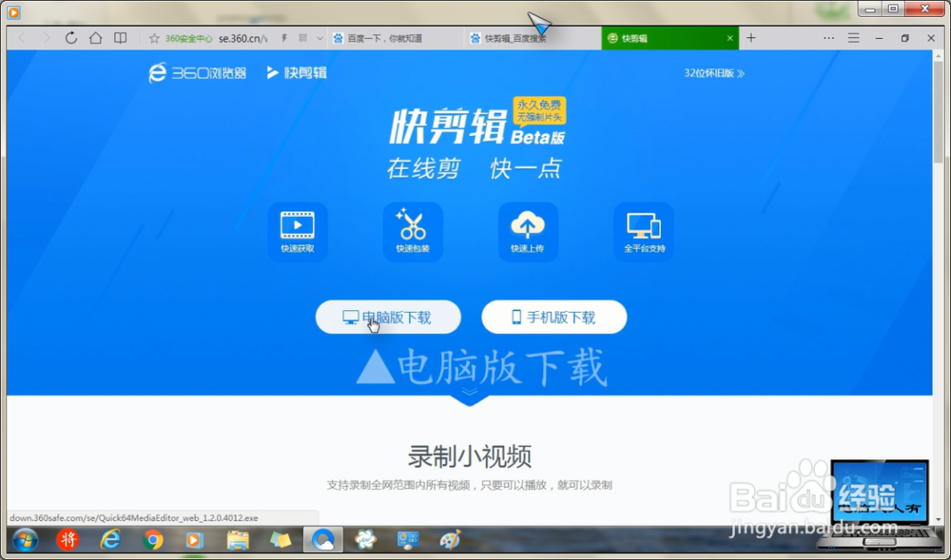Screen dimensions: 951x560
Task: Switch to the 快剪辑_百度搜索 tab
Action: (x=532, y=38)
